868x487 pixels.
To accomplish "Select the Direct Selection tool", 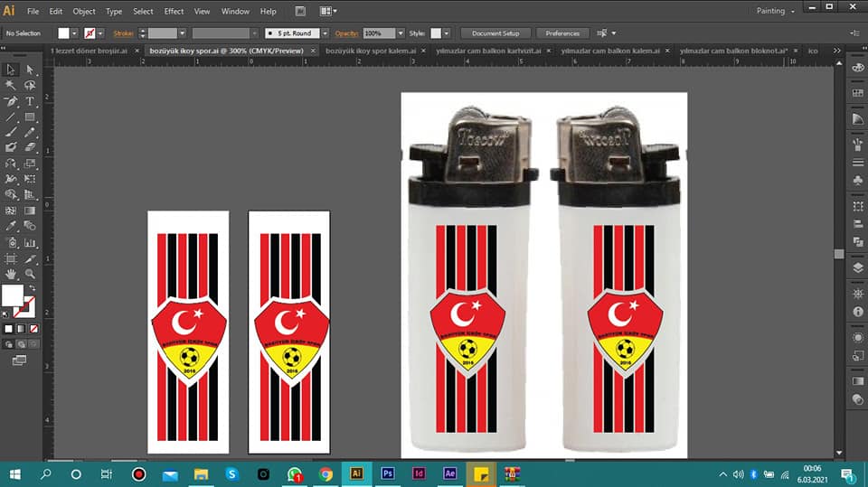I will [x=29, y=70].
